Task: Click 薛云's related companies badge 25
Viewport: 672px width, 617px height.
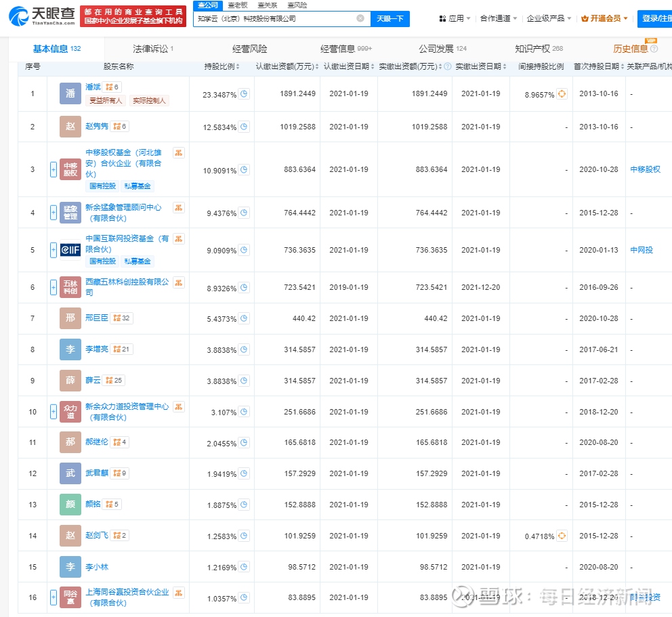Action: pyautogui.click(x=114, y=380)
